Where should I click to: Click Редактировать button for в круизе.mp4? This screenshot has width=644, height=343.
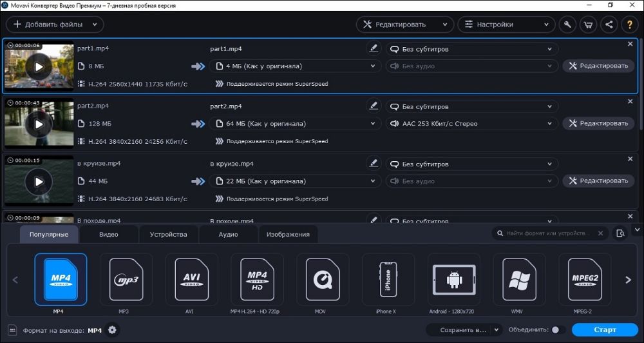(598, 181)
